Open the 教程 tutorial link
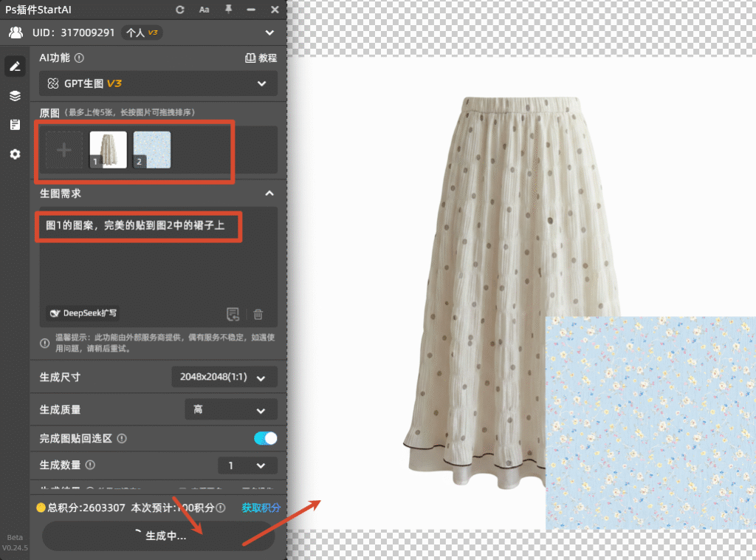The height and width of the screenshot is (560, 756). click(x=261, y=58)
